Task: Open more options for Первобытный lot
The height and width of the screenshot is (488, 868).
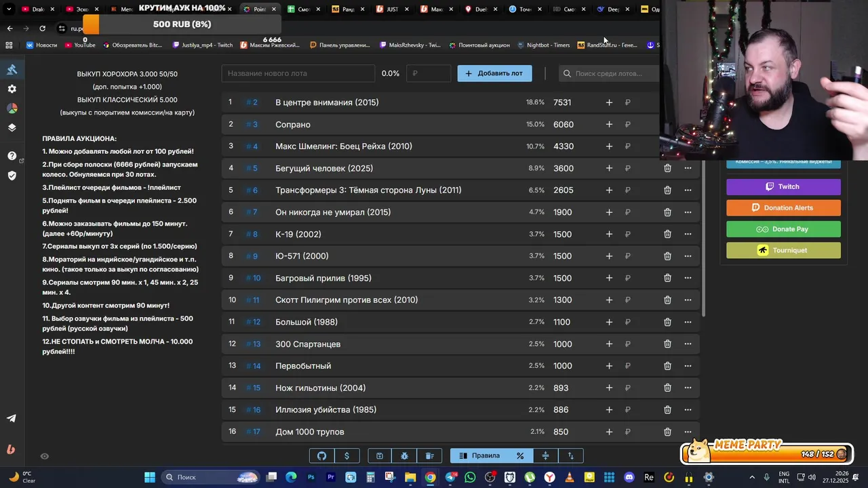Action: (688, 366)
